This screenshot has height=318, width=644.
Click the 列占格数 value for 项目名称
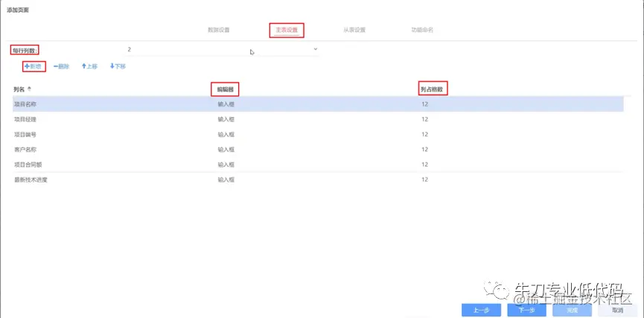pos(424,104)
